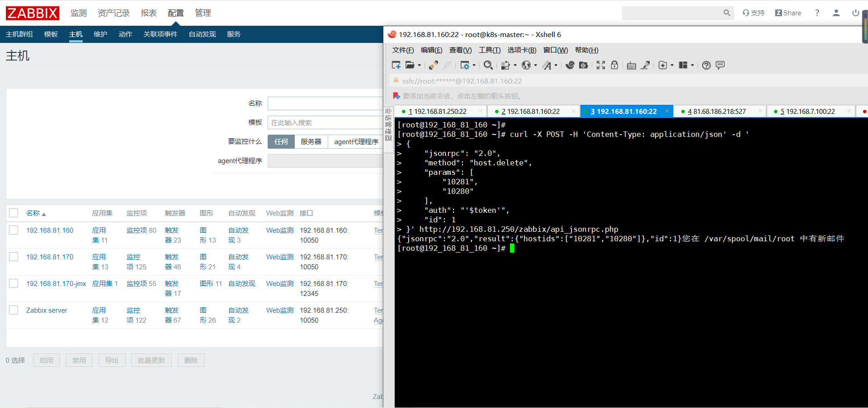Image resolution: width=868 pixels, height=408 pixels.
Task: Expand arrow next to Properties gear icon
Action: point(474,66)
